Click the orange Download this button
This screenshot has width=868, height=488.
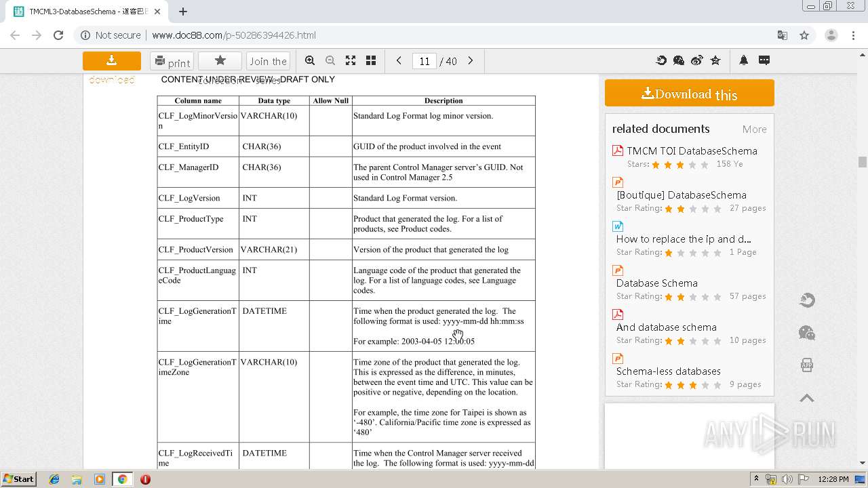click(x=689, y=94)
